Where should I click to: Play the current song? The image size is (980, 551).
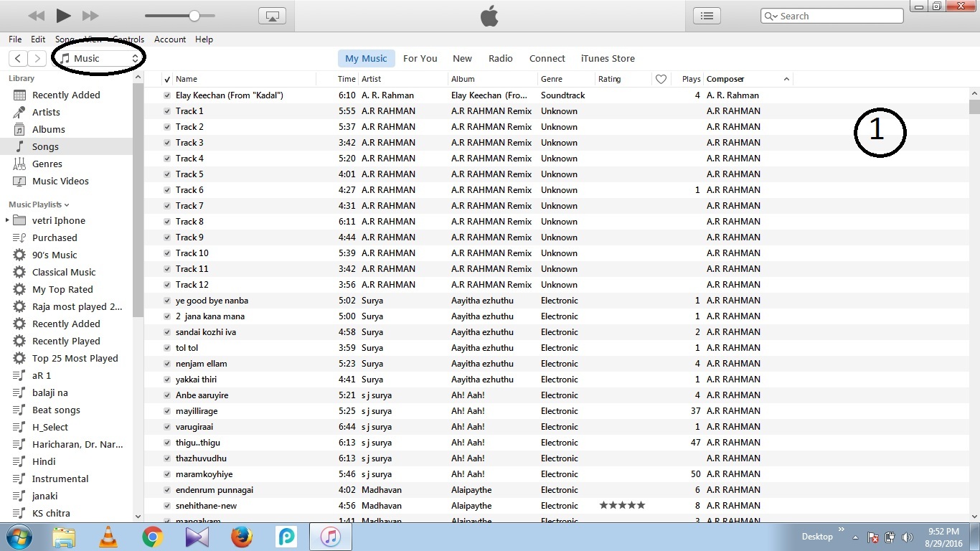coord(63,15)
